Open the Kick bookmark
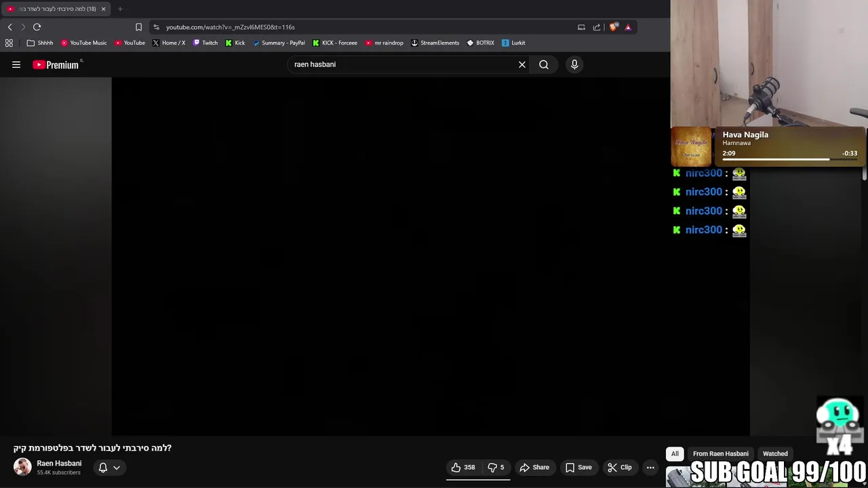 pos(235,43)
